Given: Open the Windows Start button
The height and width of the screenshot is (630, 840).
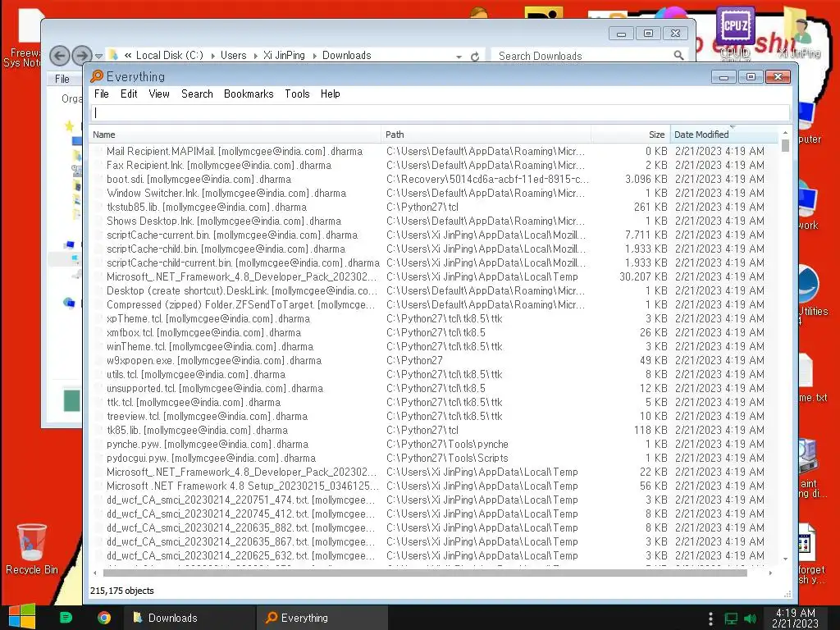Looking at the screenshot, I should (22, 617).
